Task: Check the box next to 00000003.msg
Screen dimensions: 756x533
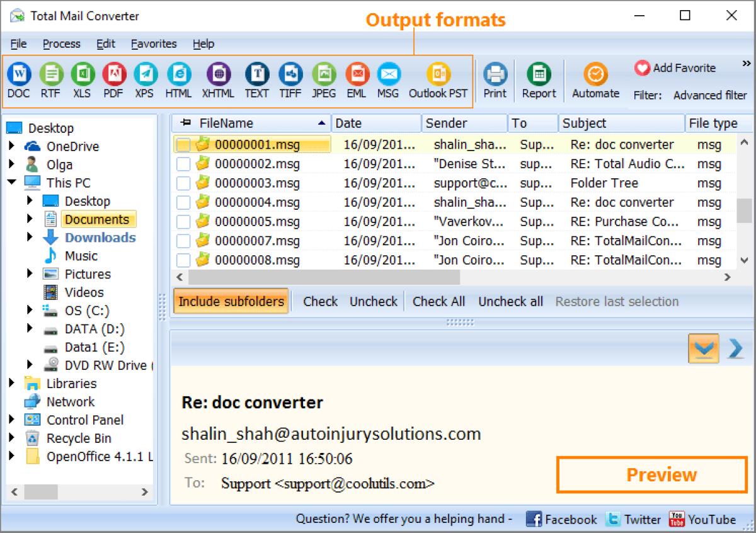Action: (183, 183)
